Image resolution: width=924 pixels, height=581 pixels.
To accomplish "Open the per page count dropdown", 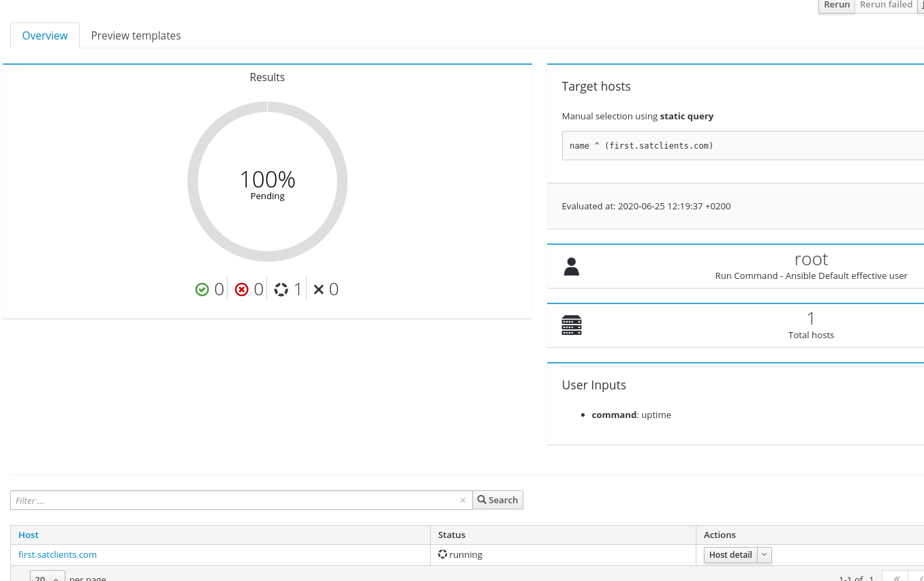I will 48,577.
